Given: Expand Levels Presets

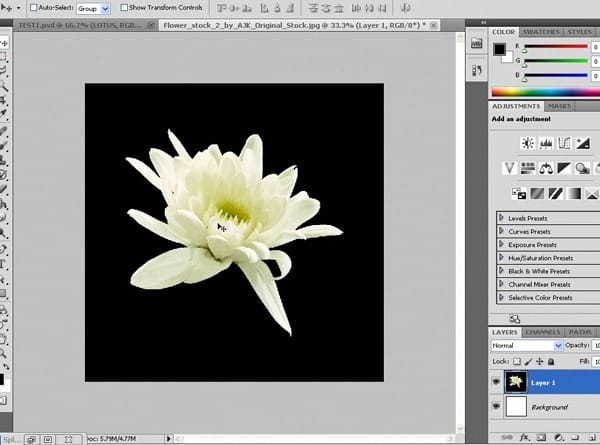Looking at the screenshot, I should [x=501, y=218].
